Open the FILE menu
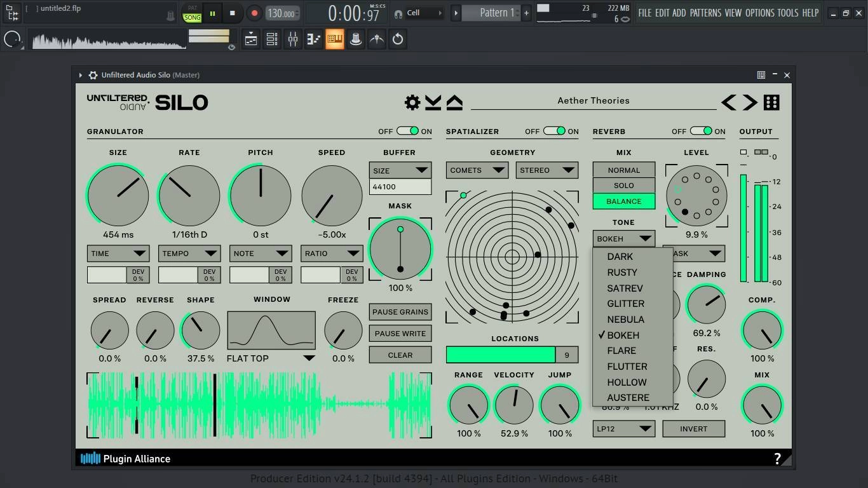This screenshot has width=868, height=488. [645, 13]
